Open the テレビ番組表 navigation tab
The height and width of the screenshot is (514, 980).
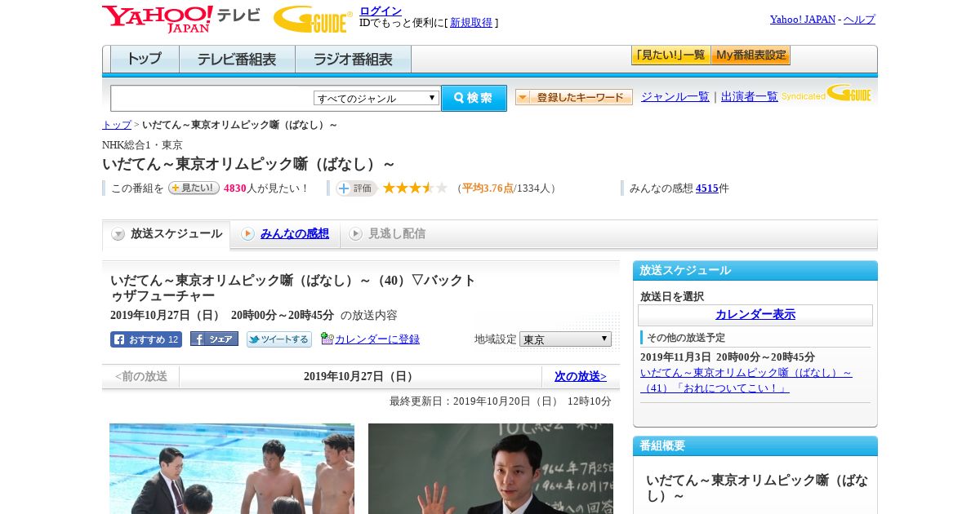pos(237,60)
